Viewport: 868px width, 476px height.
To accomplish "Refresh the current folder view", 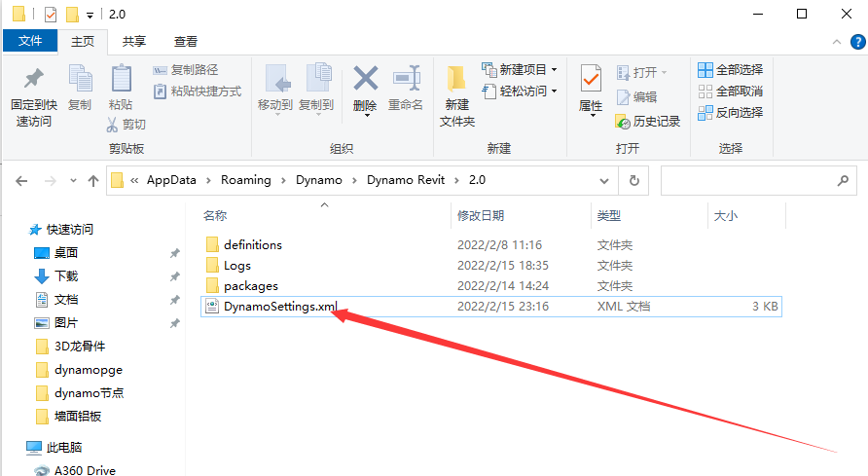I will click(x=634, y=180).
